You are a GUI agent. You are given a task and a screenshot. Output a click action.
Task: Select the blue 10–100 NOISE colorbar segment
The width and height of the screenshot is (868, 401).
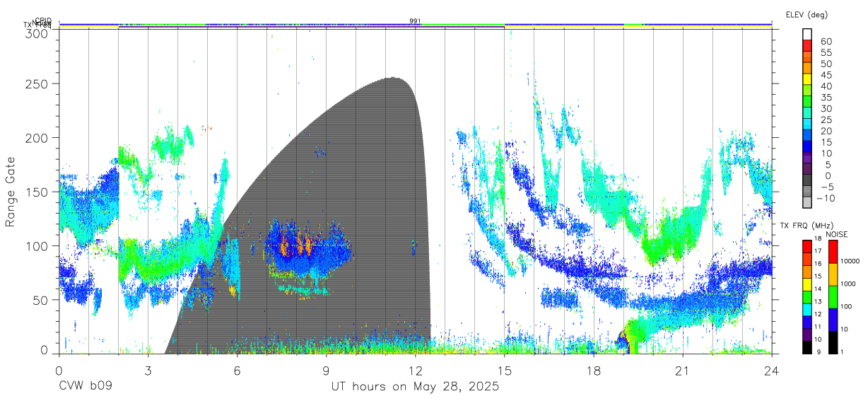pos(832,318)
